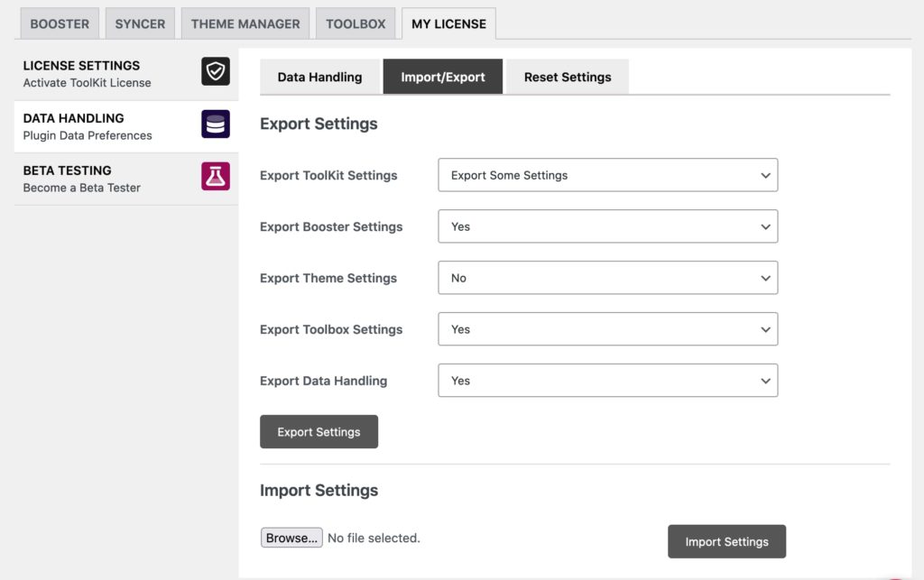This screenshot has height=580, width=924.
Task: Click the 'Export Booster Settings' label
Action: (331, 226)
